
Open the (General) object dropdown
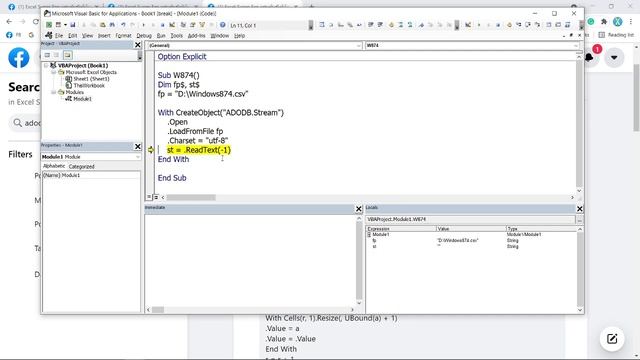tap(359, 45)
